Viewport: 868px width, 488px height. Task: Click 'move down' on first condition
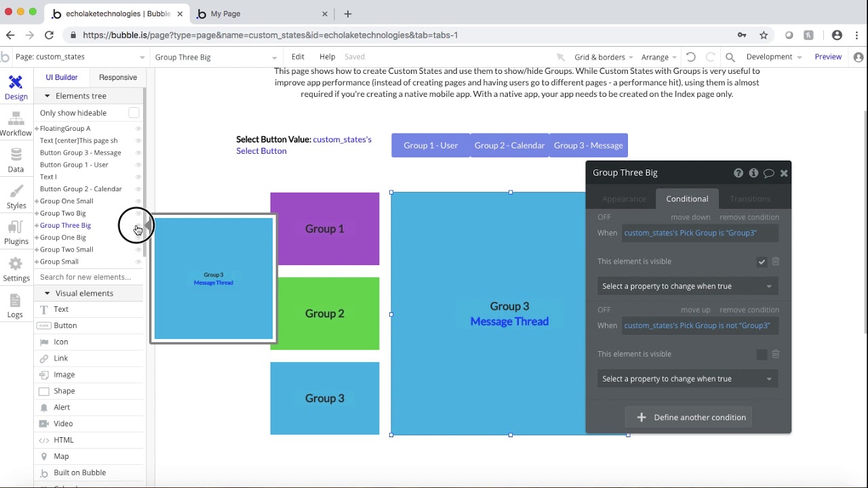point(690,217)
